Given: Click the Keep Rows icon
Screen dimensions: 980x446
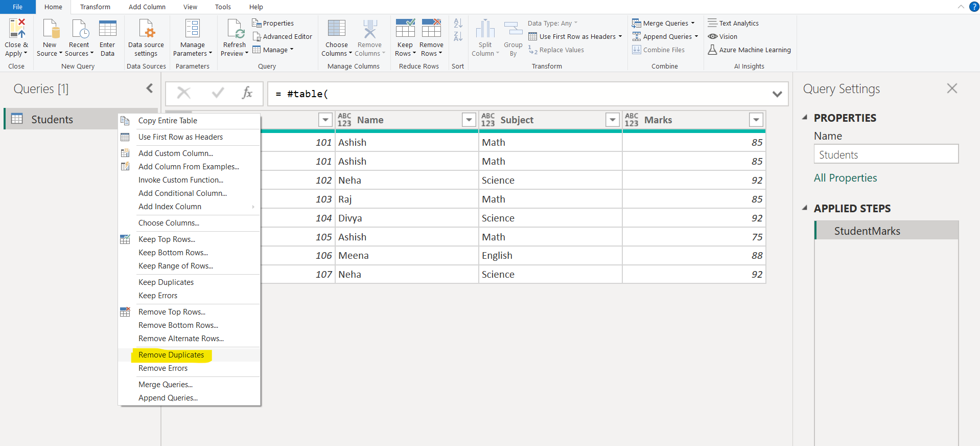Looking at the screenshot, I should 405,29.
